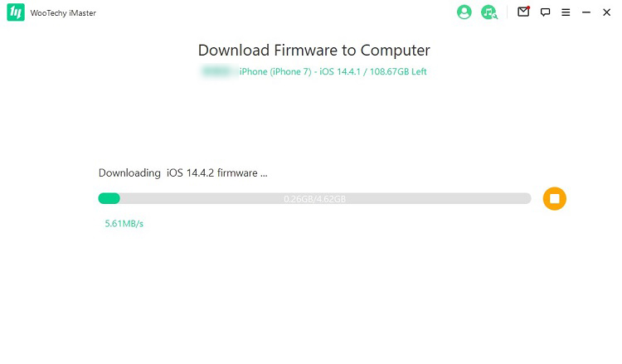Image resolution: width=622 pixels, height=364 pixels.
Task: Click the 108.67GB Left storage text
Action: click(x=398, y=72)
